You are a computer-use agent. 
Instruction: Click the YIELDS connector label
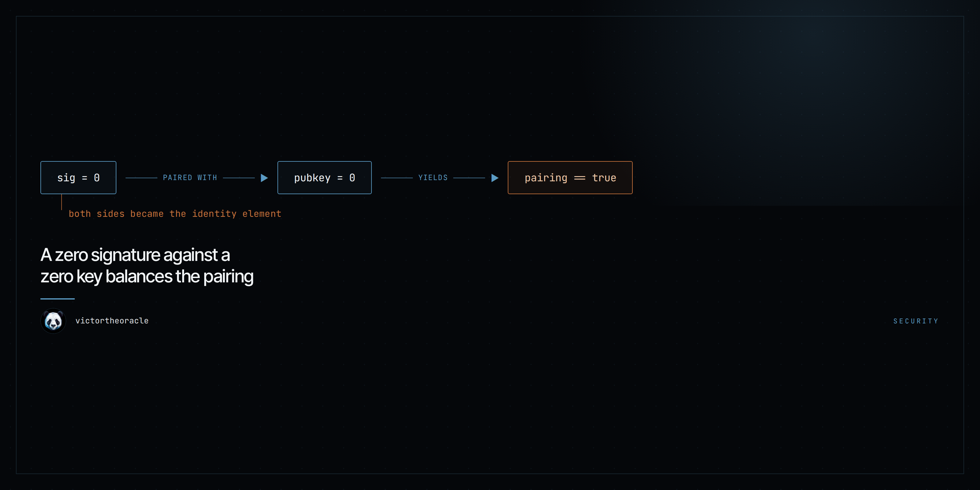click(x=433, y=178)
